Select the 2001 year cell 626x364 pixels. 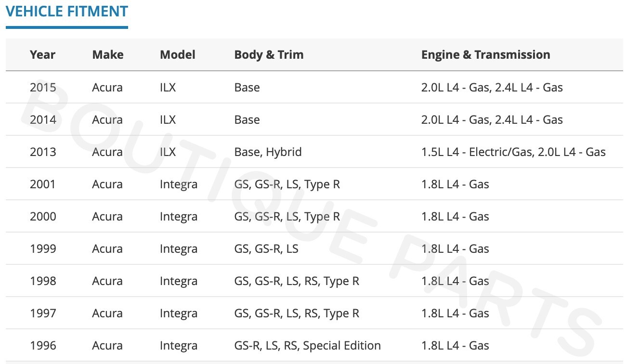(x=43, y=184)
